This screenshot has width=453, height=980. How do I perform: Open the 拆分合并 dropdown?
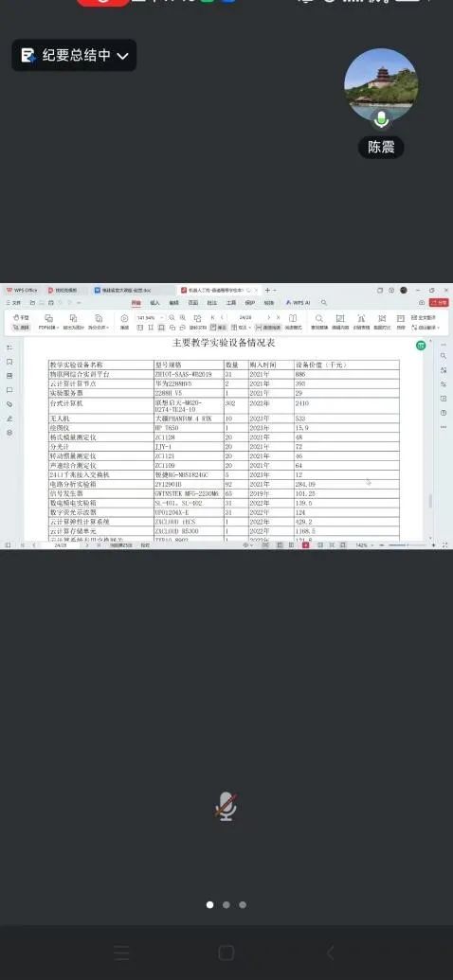(99, 323)
